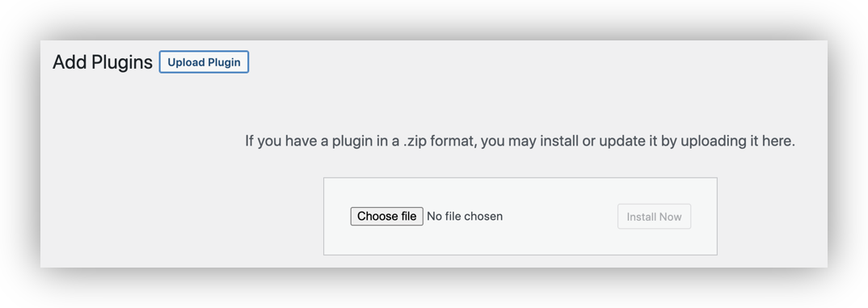868x308 pixels.
Task: Click the .zip format instruction sentence
Action: tap(520, 141)
